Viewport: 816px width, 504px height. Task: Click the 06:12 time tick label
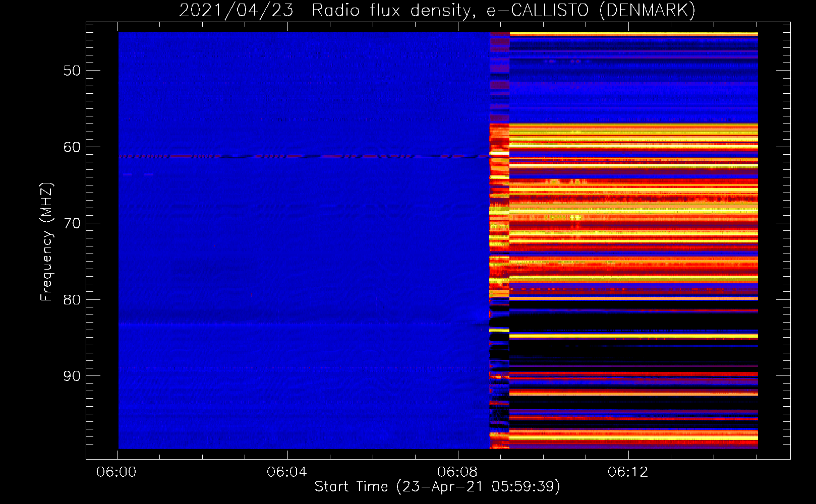pyautogui.click(x=628, y=472)
